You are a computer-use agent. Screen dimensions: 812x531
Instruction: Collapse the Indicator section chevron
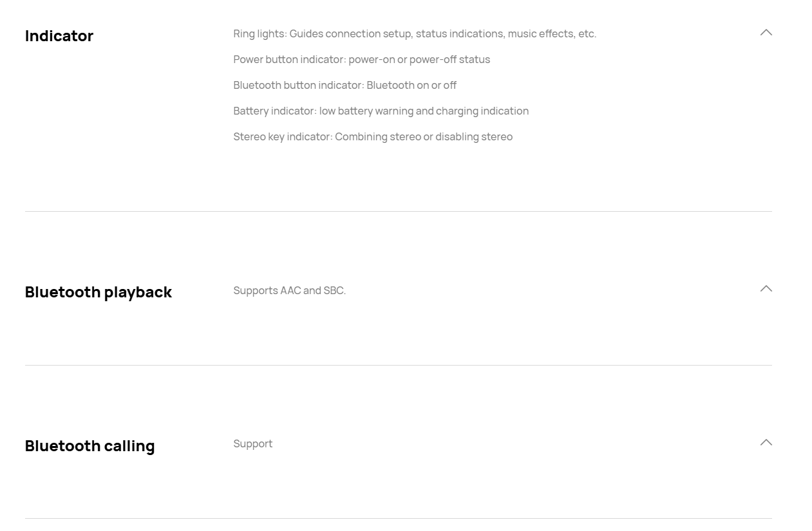click(766, 32)
